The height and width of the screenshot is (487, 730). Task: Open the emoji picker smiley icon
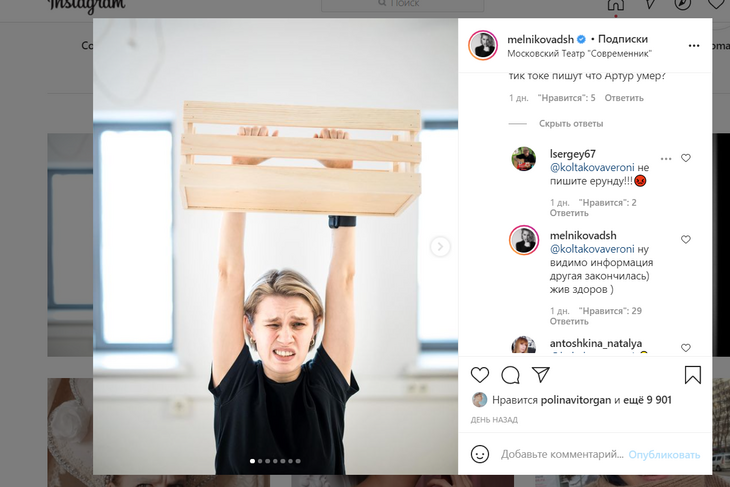[x=480, y=454]
